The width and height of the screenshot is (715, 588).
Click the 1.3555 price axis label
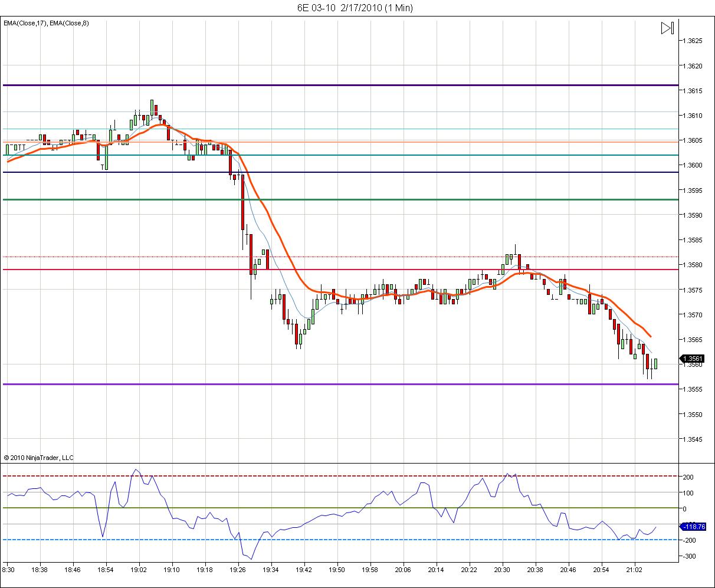coord(693,389)
